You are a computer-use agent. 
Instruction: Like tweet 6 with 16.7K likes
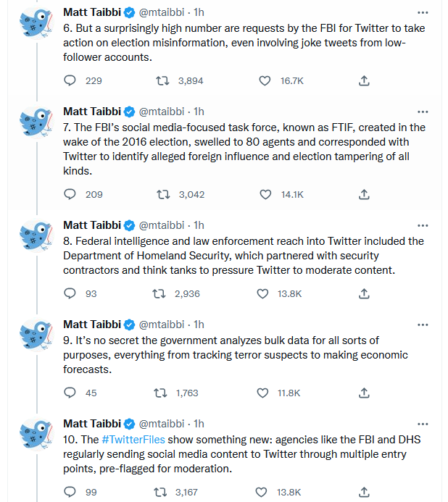[x=265, y=80]
